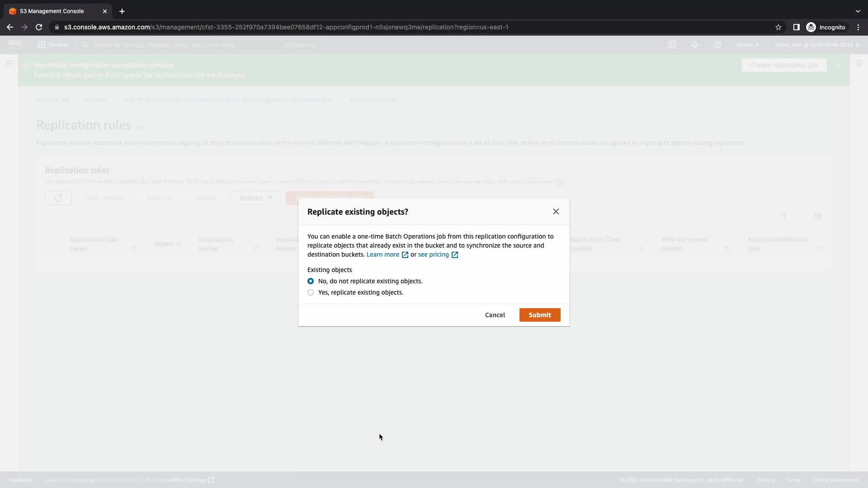Open Chrome three-dot menu
Screen dimensions: 868x488
tap(858, 27)
